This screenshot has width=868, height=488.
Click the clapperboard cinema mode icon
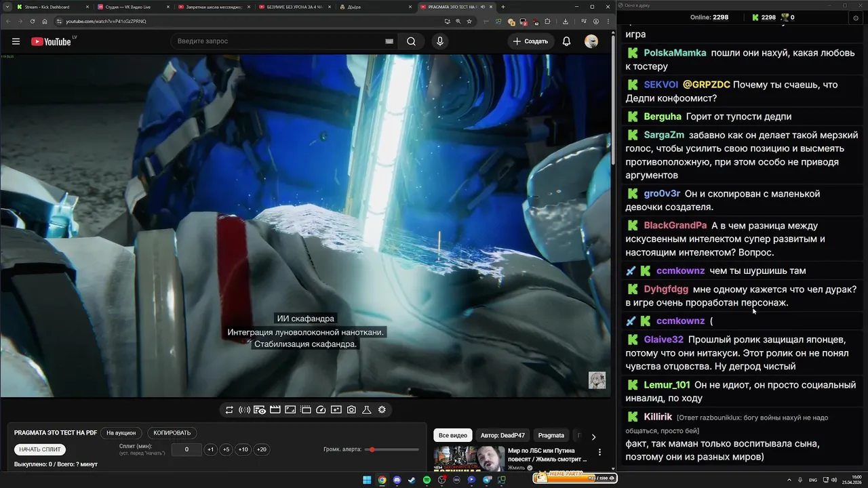click(275, 409)
